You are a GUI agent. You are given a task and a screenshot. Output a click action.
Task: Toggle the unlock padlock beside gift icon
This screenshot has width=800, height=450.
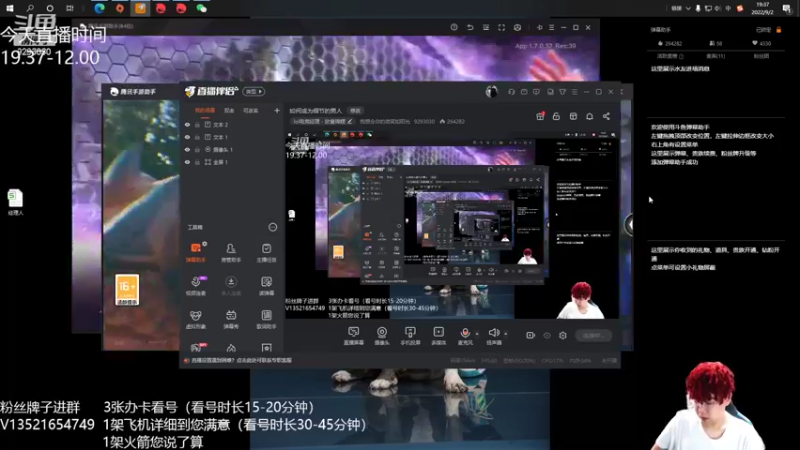[x=556, y=116]
